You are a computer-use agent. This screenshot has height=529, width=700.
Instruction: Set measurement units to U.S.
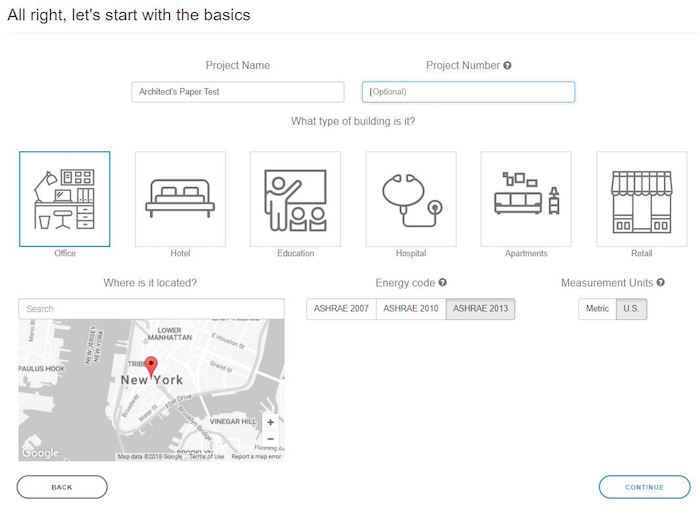(631, 308)
